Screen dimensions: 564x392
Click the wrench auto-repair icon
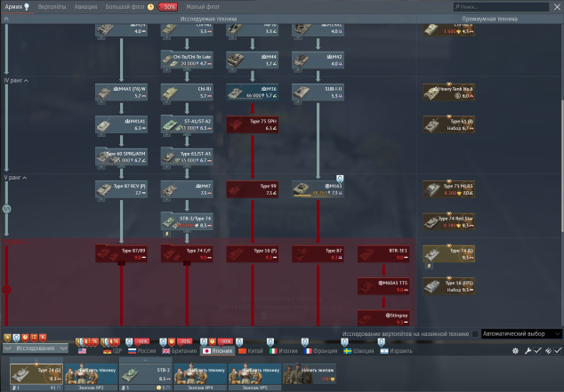click(x=528, y=351)
